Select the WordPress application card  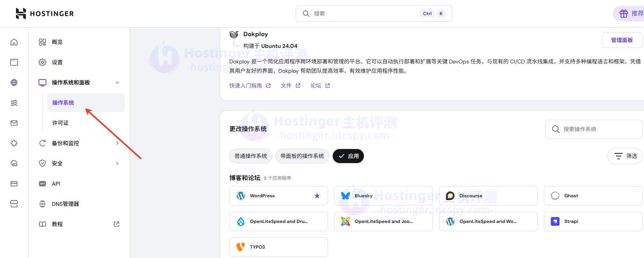pyautogui.click(x=279, y=196)
